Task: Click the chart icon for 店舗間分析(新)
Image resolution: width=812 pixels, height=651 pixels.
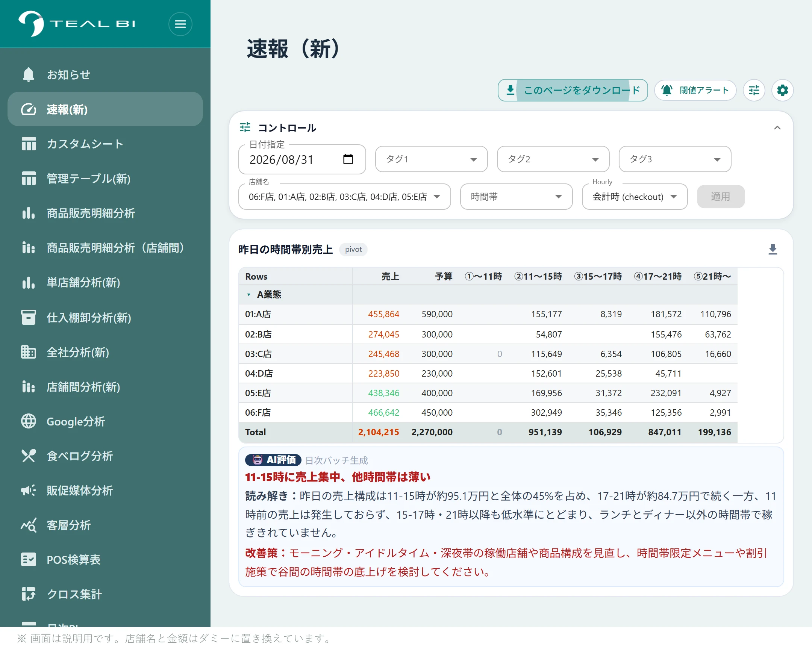Action: click(x=28, y=387)
